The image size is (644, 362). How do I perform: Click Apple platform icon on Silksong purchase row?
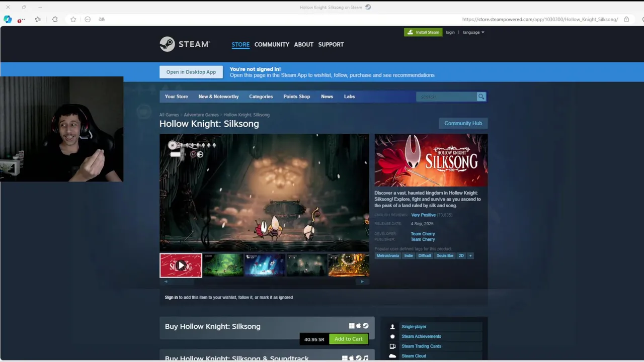tap(359, 326)
